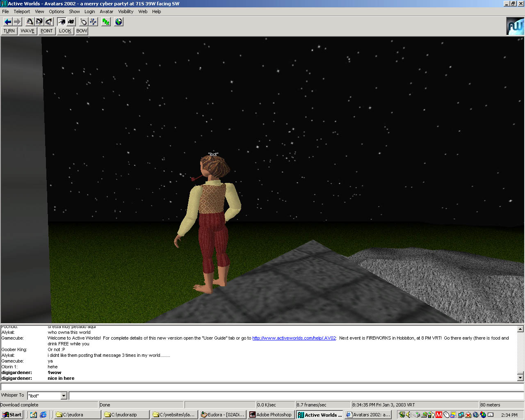Viewport: 525px width, 420px height.
Task: Click the four-arrow move mode icon
Action: (x=93, y=22)
